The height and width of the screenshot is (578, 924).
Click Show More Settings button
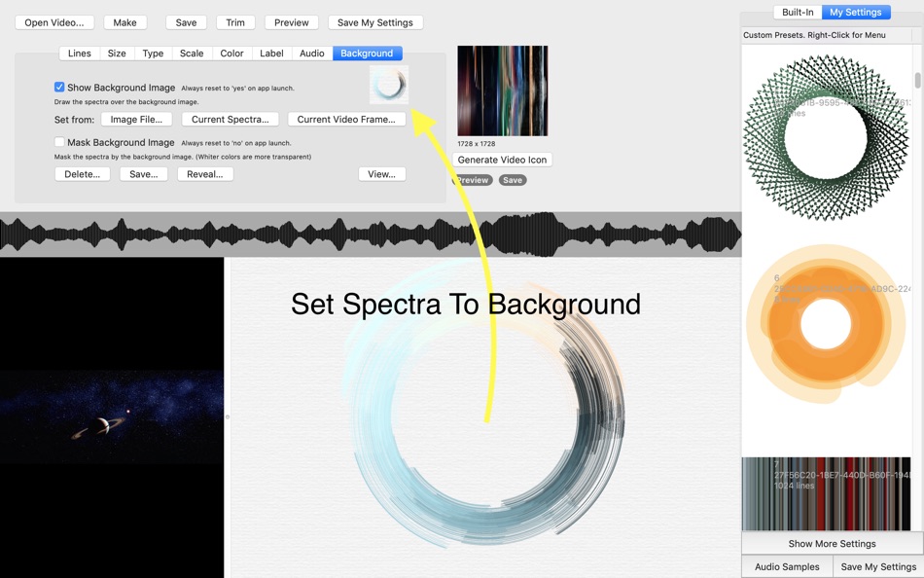coord(832,543)
